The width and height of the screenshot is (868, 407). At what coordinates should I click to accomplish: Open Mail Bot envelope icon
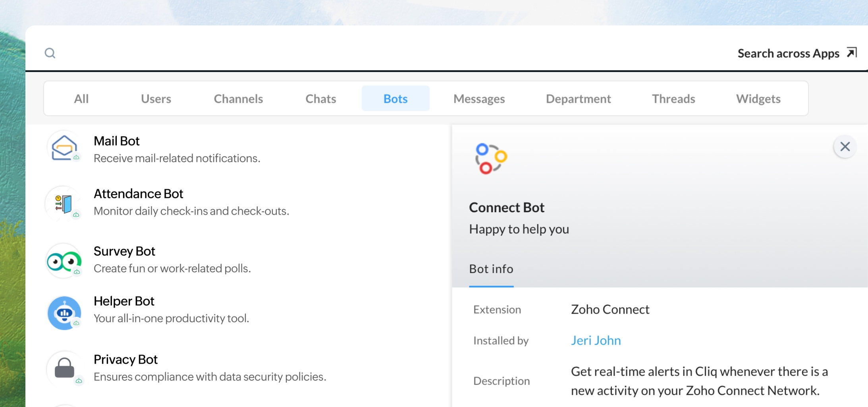[64, 148]
